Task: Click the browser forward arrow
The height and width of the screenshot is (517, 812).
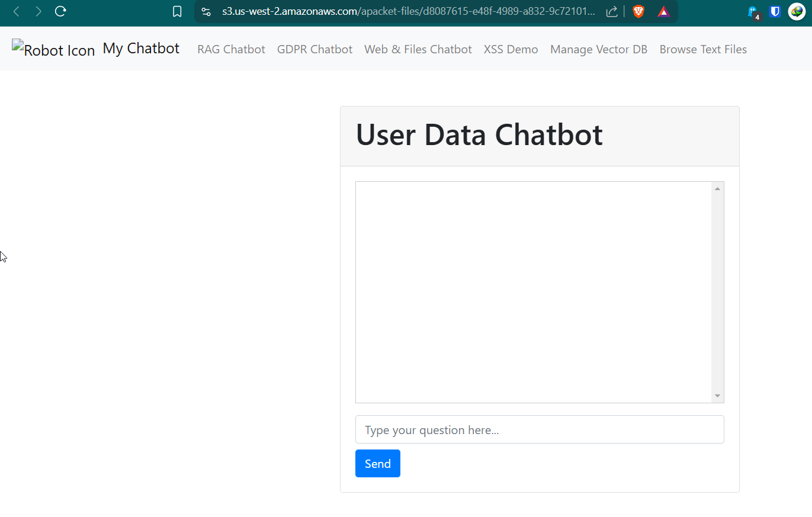Action: tap(38, 11)
